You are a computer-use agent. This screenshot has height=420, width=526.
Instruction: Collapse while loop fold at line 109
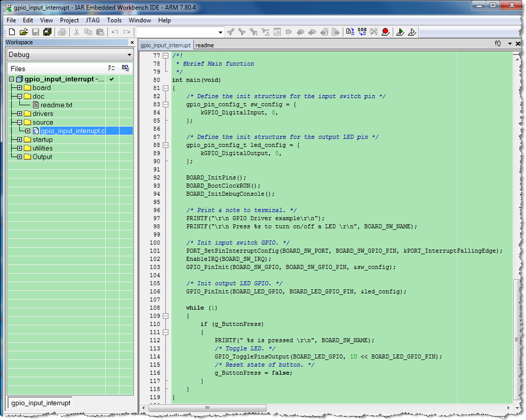pos(165,316)
